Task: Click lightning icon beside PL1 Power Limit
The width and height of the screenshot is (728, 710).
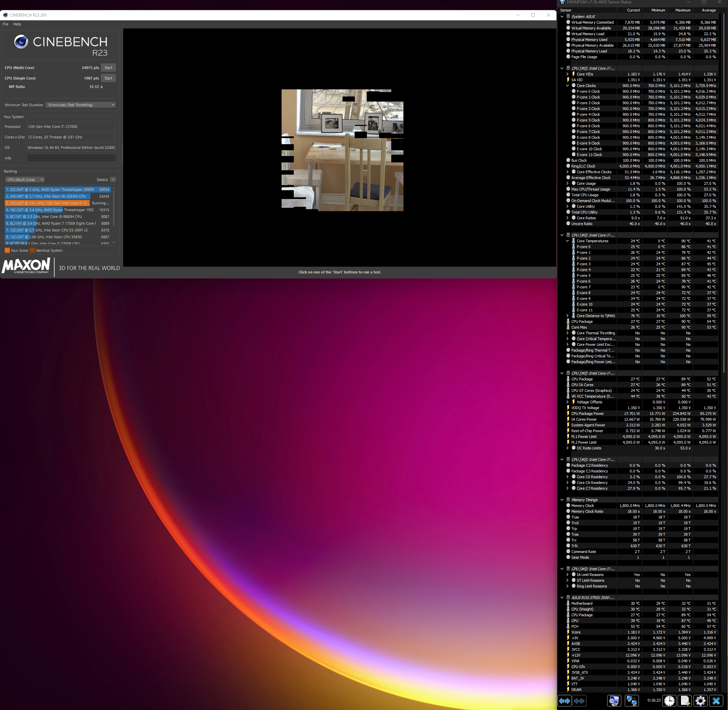Action: [568, 436]
